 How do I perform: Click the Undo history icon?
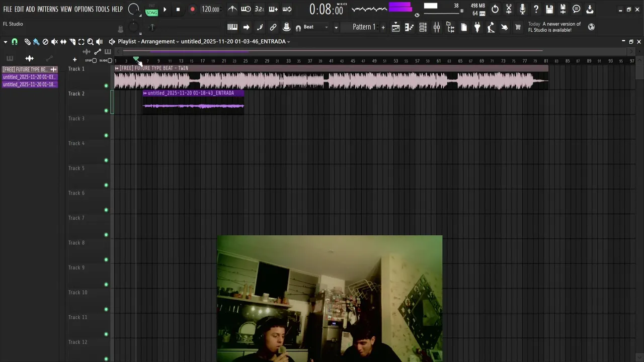coord(495,9)
